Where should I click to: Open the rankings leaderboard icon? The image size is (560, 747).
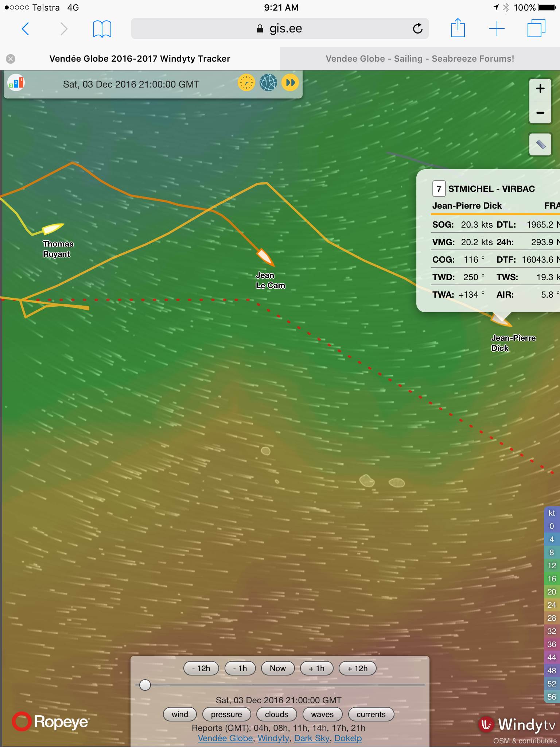coord(16,84)
